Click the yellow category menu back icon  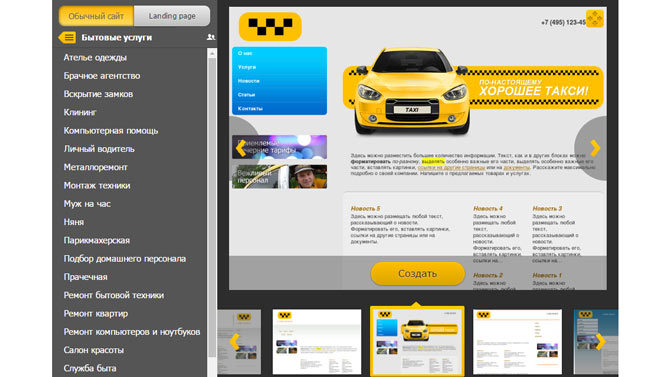tap(67, 38)
